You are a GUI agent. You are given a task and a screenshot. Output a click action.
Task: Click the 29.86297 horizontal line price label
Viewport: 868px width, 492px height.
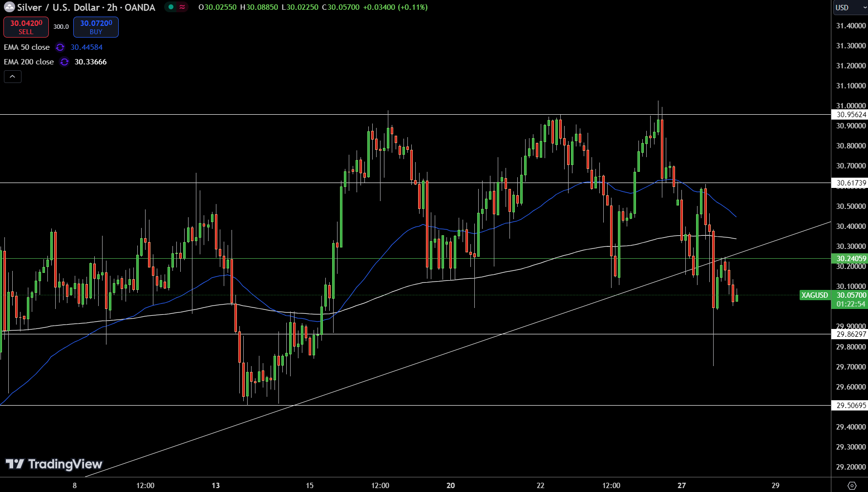click(x=850, y=334)
